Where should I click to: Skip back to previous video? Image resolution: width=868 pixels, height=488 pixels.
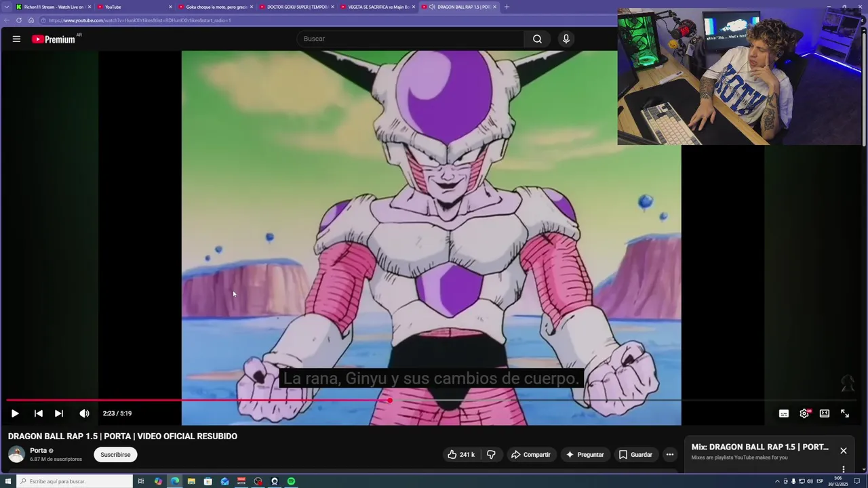[x=39, y=413]
